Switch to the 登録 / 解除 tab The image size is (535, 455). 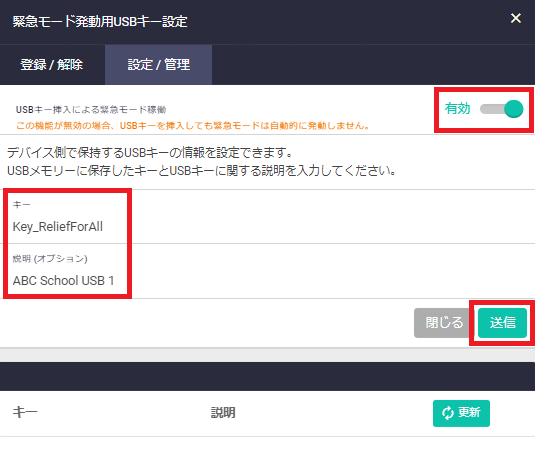click(52, 64)
